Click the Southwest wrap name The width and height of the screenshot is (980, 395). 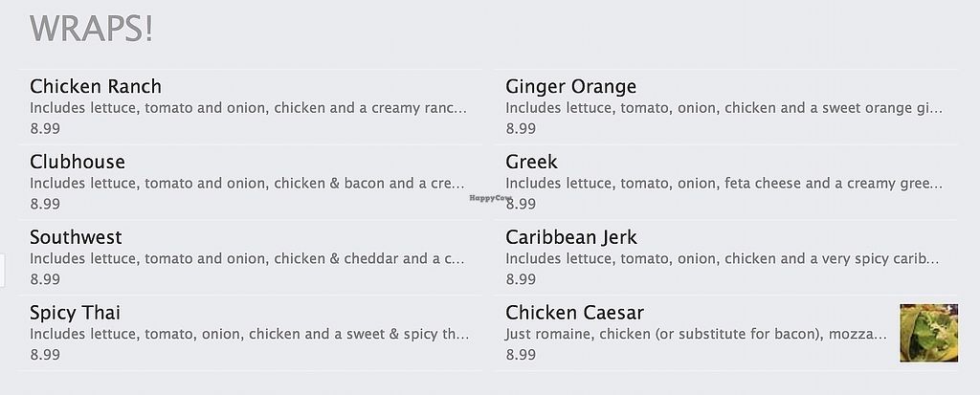pos(76,237)
